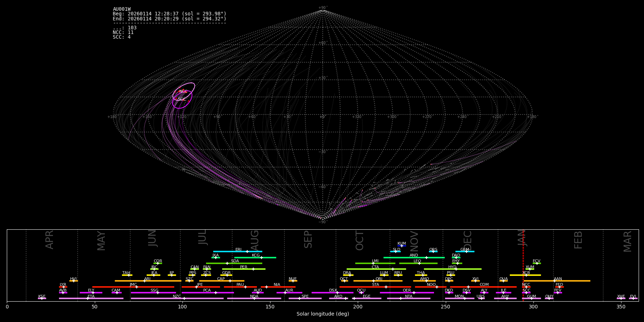Click the COR shower label
The width and height of the screenshot is (644, 322).
[x=158, y=261]
